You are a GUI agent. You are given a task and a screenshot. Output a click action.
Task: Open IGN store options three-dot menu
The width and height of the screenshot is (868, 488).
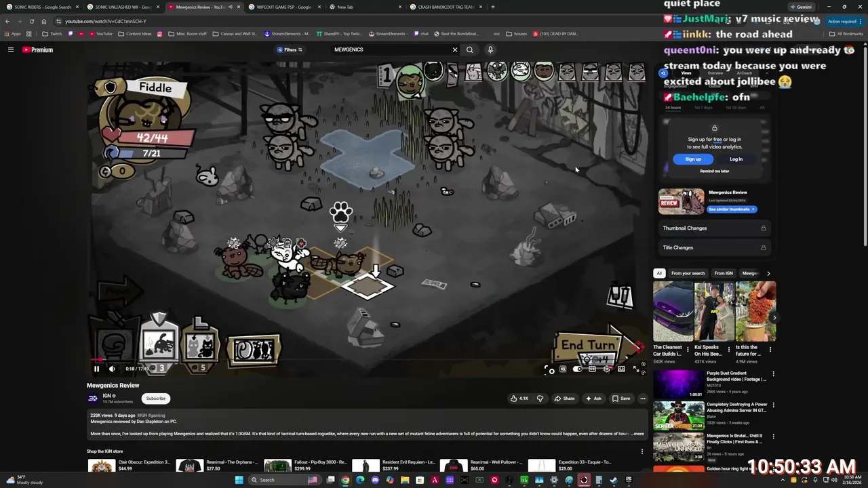click(x=642, y=451)
